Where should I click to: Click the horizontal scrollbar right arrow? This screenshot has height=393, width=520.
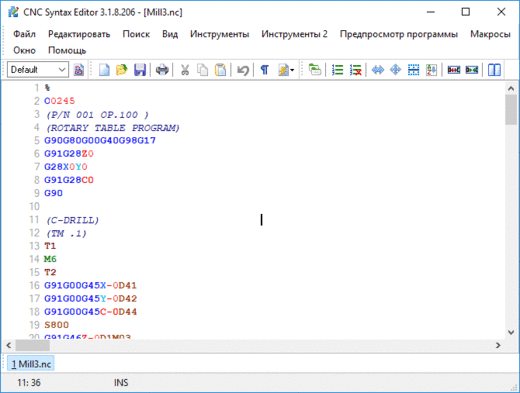click(498, 345)
